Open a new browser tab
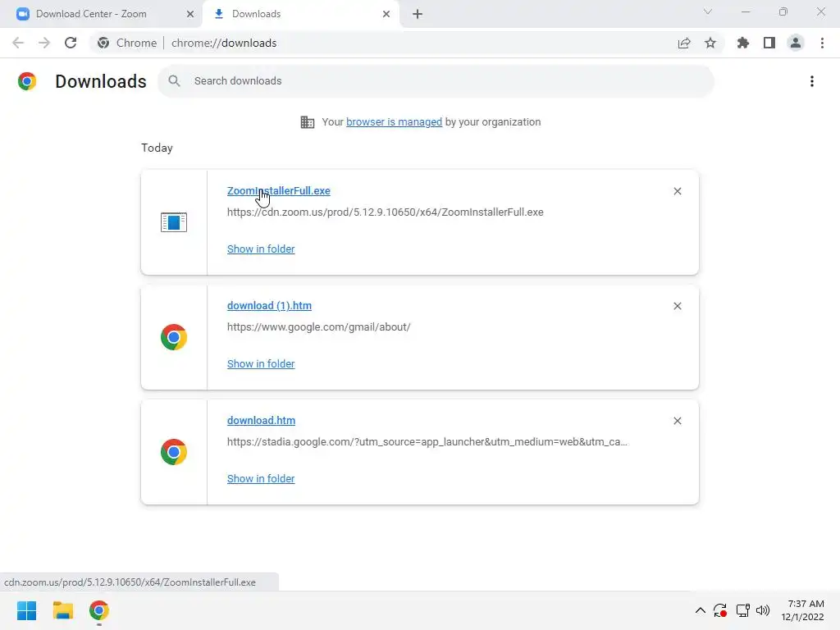The image size is (840, 630). [x=418, y=14]
